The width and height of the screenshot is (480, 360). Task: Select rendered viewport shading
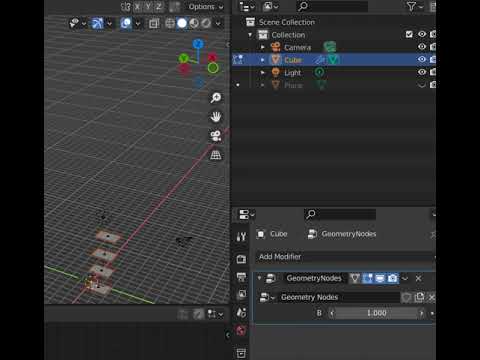[x=206, y=23]
